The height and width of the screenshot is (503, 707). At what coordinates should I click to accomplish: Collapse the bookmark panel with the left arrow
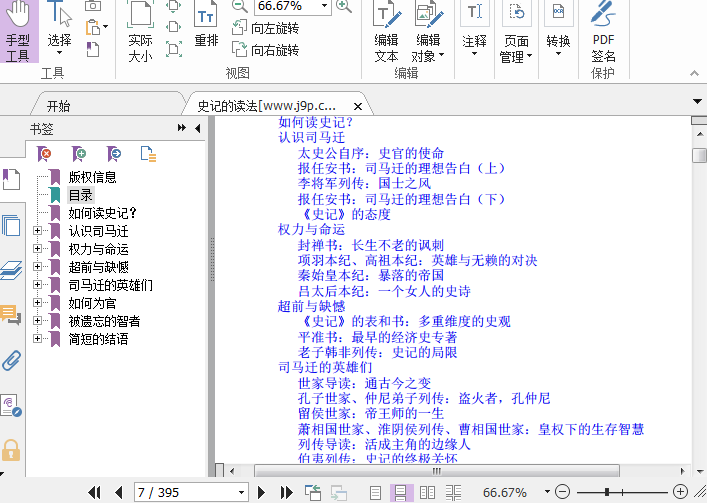click(197, 128)
